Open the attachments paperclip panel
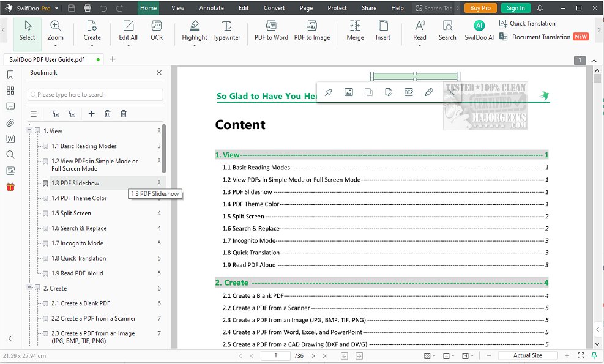 click(x=10, y=122)
